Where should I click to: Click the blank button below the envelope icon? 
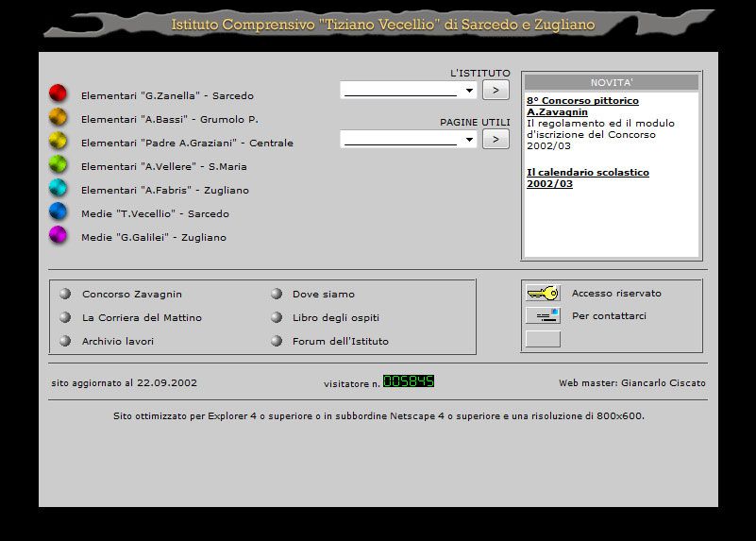click(543, 339)
